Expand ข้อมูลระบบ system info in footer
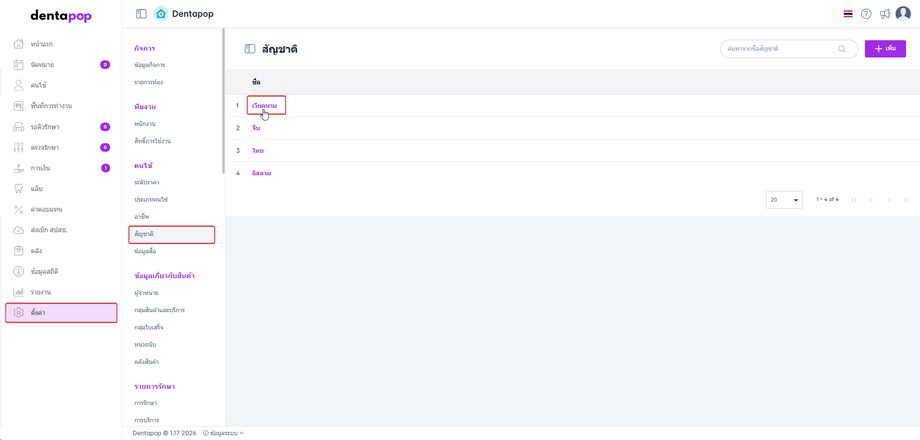The width and height of the screenshot is (920, 440). (224, 433)
